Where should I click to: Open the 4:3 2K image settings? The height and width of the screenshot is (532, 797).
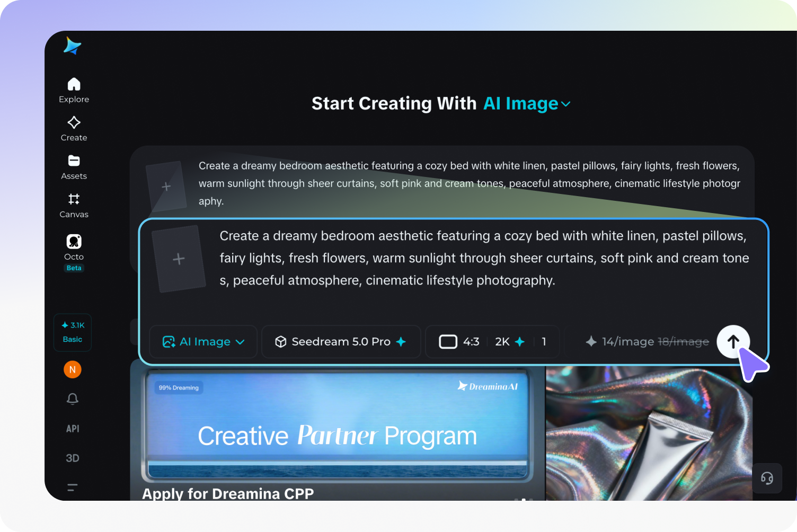click(492, 342)
